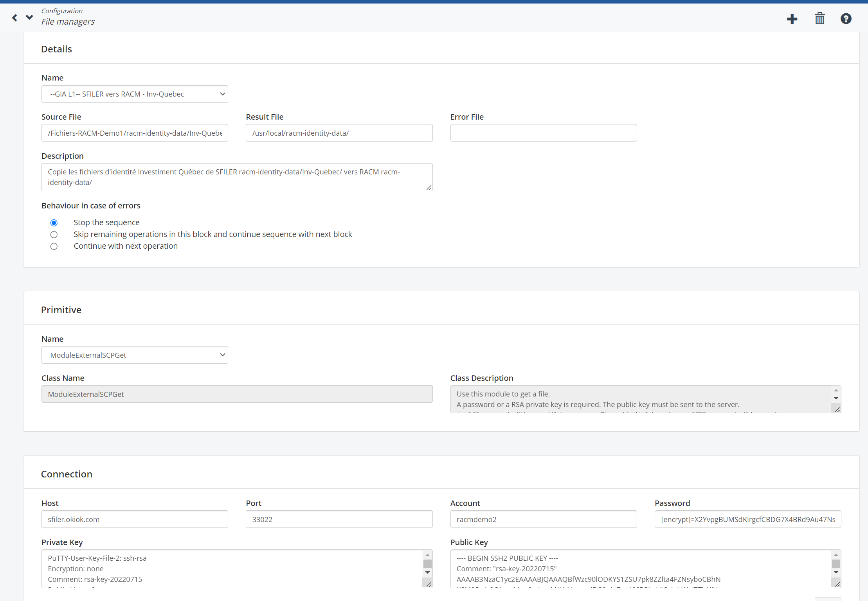Click the Private Key scrollbar thumb

(x=427, y=563)
